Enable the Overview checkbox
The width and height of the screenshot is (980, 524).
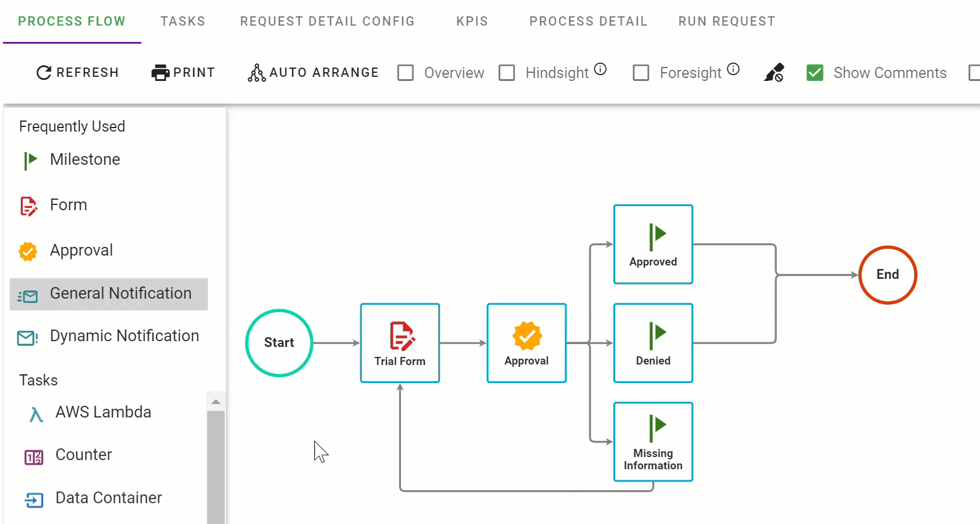(406, 72)
